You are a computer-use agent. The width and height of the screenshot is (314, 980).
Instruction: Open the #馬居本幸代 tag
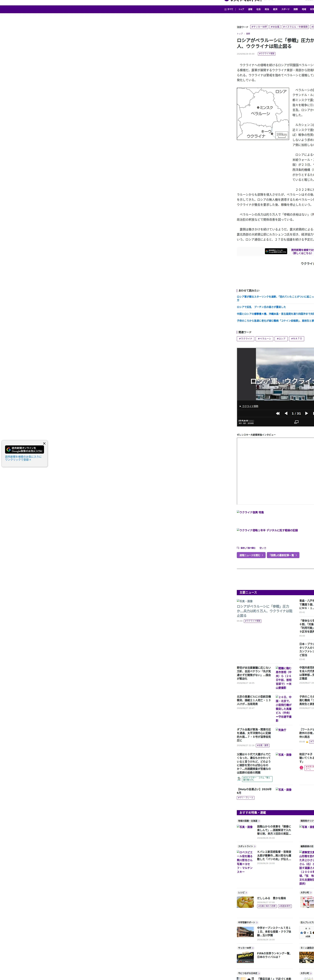click(285, 906)
